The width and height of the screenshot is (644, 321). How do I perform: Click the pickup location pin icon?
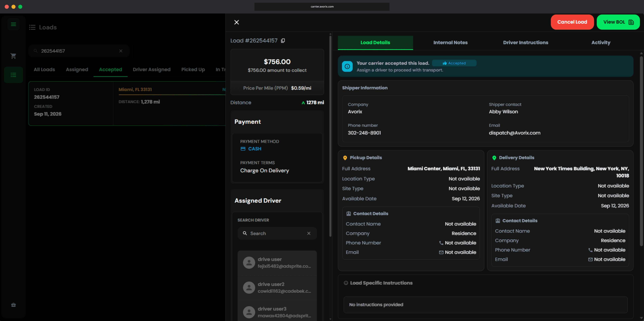click(345, 158)
